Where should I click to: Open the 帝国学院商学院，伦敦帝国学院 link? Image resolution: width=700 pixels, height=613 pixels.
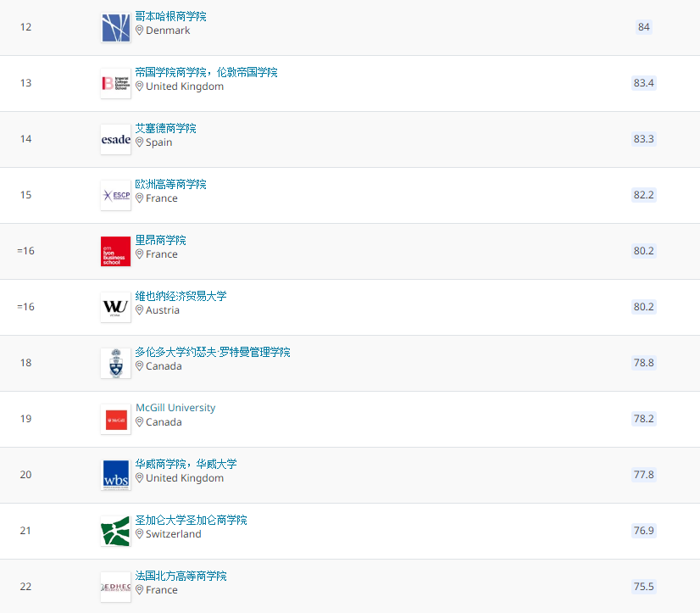[206, 72]
